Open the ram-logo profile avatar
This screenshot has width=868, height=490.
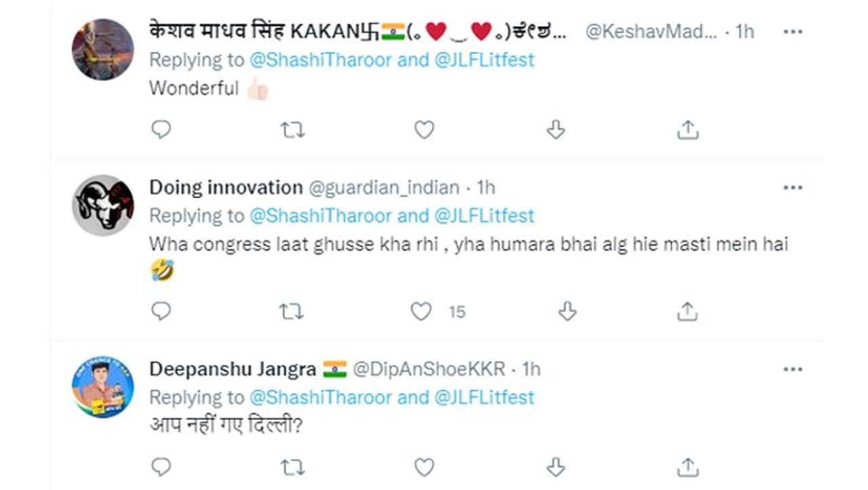(x=103, y=205)
